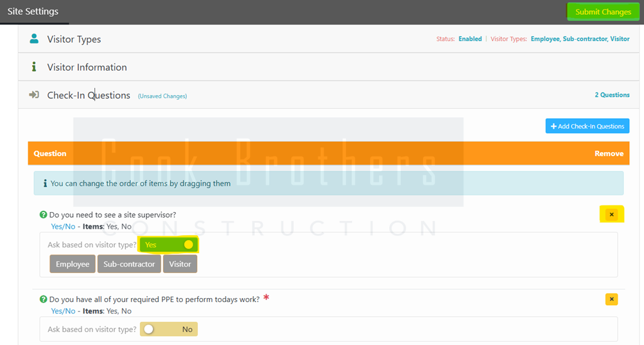Select the Sub-contractor visitor type button

129,264
